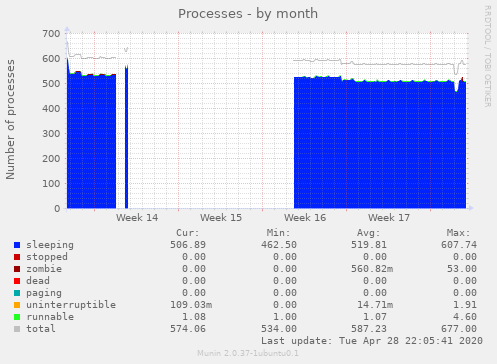
Task: Click the Munin version footer text
Action: [x=248, y=353]
